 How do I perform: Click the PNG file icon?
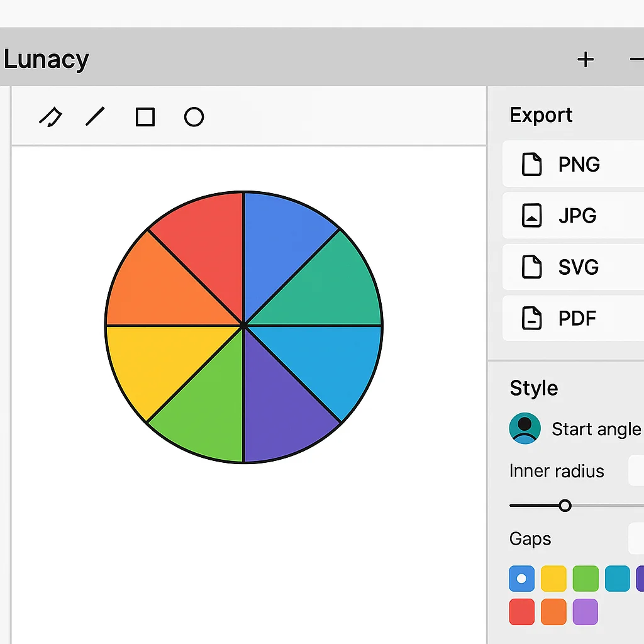coord(533,164)
